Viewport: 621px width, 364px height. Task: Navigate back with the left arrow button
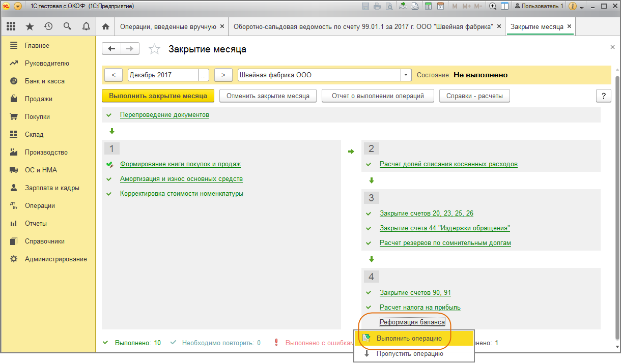pos(111,49)
